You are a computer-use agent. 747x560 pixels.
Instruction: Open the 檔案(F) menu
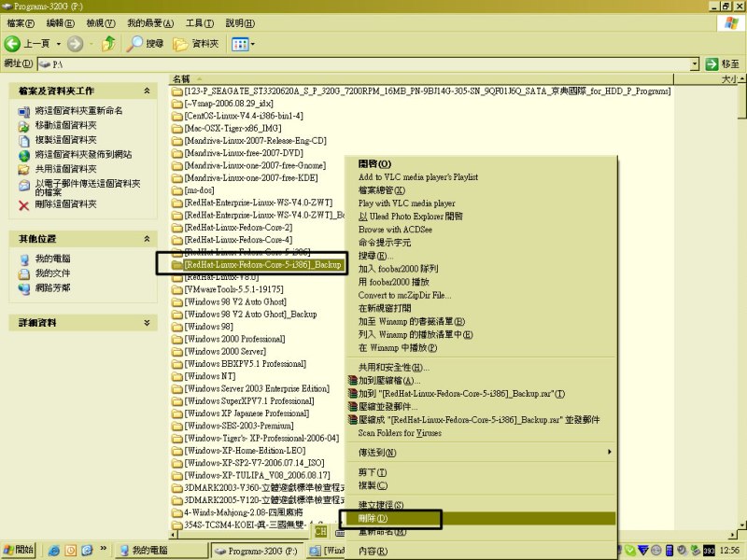(x=21, y=22)
